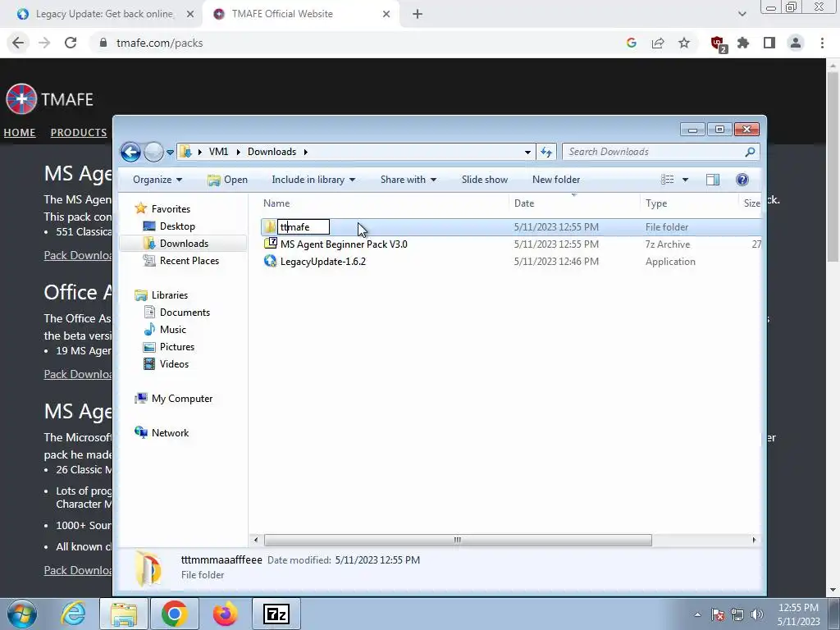Open Chrome profile avatar icon
Screen dimensions: 840x630
[796, 43]
